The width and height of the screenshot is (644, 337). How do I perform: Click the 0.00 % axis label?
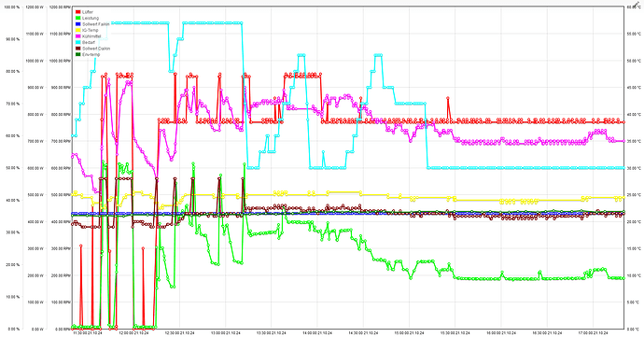(x=14, y=330)
